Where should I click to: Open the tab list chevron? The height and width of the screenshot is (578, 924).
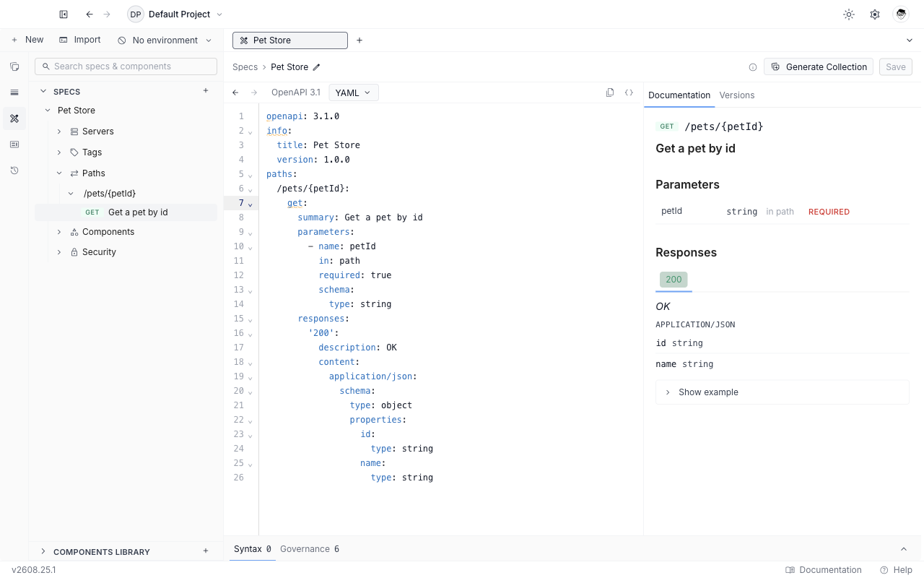pos(910,40)
